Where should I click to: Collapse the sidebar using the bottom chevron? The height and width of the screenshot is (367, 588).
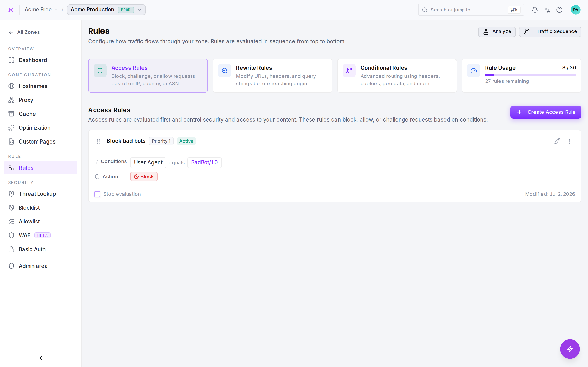click(41, 358)
